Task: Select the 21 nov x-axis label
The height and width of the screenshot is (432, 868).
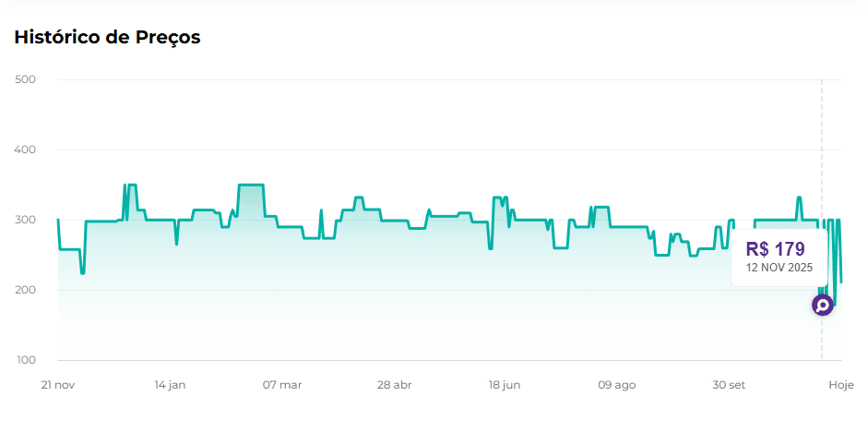Action: coord(58,385)
